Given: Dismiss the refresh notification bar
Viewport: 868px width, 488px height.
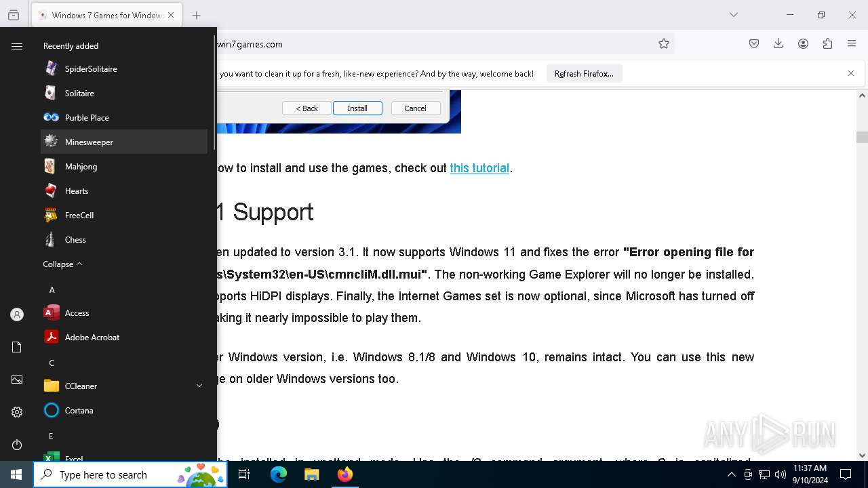Looking at the screenshot, I should pos(851,73).
